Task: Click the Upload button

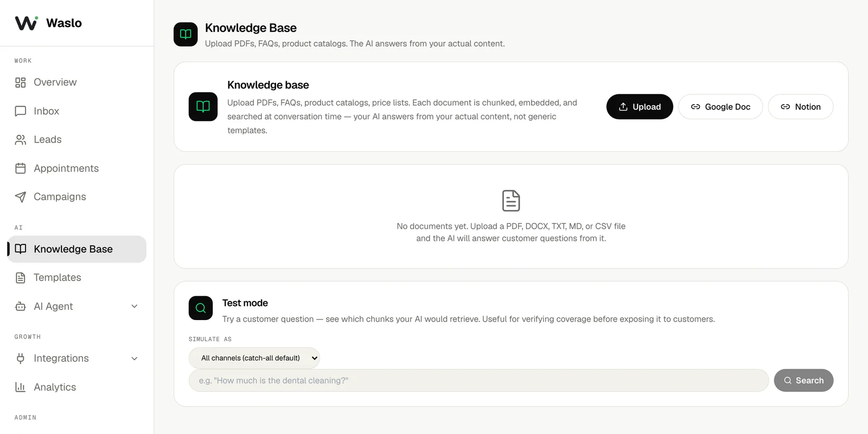Action: click(x=640, y=107)
